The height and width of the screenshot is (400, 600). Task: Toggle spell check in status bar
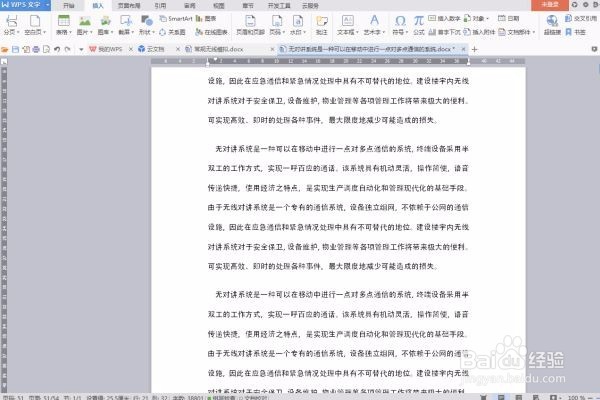click(223, 398)
